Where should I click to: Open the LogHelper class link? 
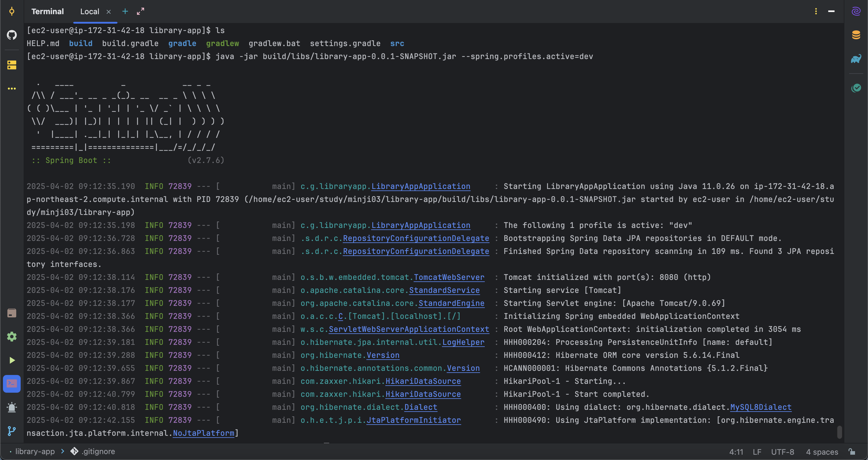(x=463, y=342)
